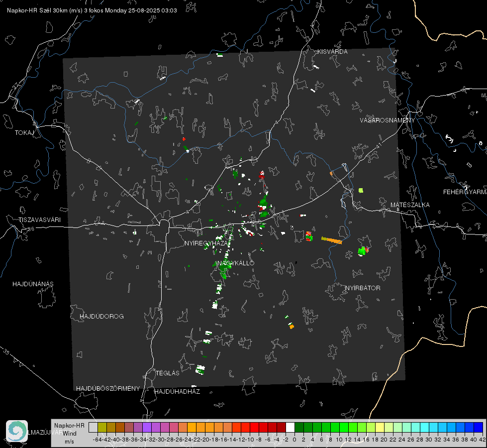Select the VÁSÁROSNAMÉNY city label
The height and width of the screenshot is (448, 487).
(388, 120)
